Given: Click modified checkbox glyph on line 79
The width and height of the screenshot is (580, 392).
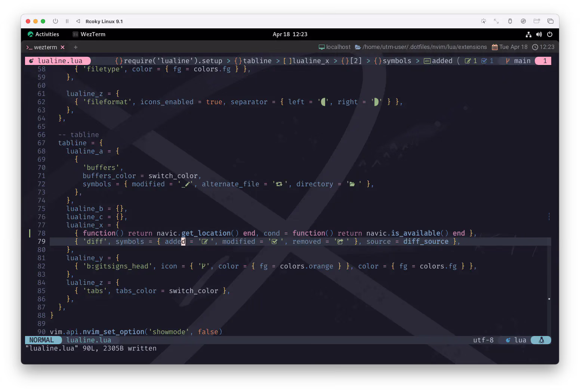Looking at the screenshot, I should click(274, 242).
